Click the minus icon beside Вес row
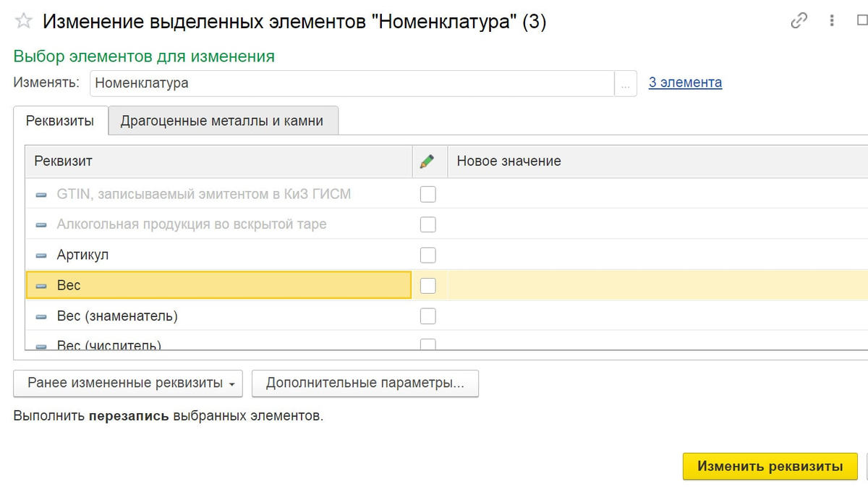The image size is (868, 487). coord(41,285)
